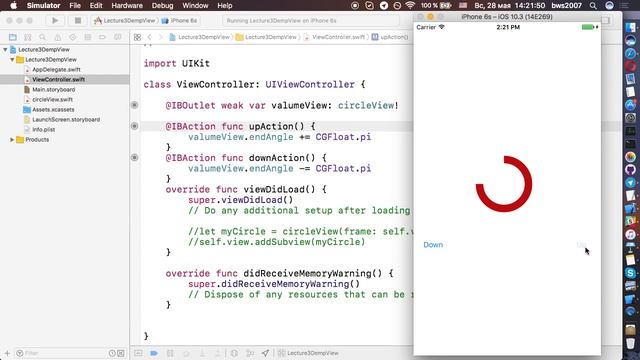Step out in the debug bar
The height and width of the screenshot is (360, 640).
[x=218, y=353]
